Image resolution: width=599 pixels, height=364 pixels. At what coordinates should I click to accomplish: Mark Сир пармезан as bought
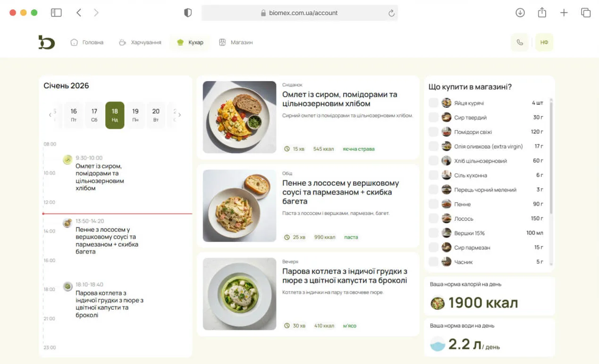point(433,248)
